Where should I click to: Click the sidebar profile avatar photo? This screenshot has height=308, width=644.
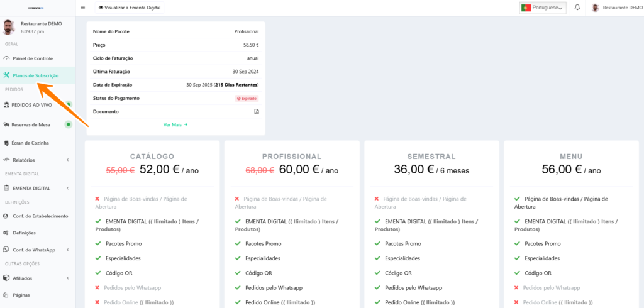click(9, 27)
